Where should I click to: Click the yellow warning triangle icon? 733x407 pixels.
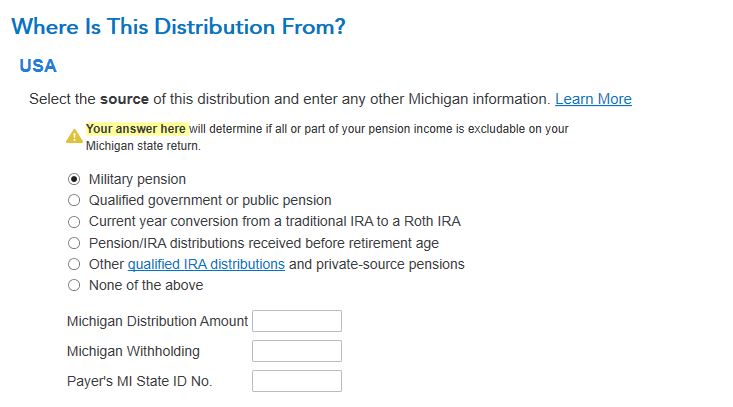coord(74,137)
